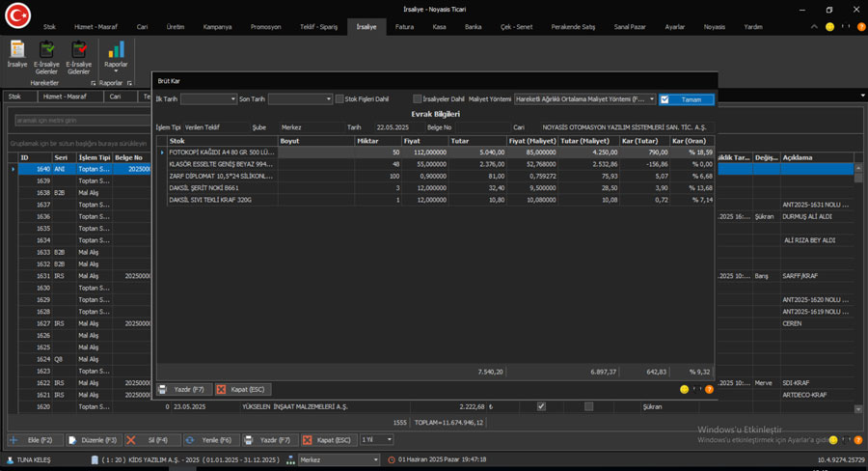Viewport: 868px width, 471px height.
Task: Open the Teklif - Sipariş menu tab
Action: point(319,27)
